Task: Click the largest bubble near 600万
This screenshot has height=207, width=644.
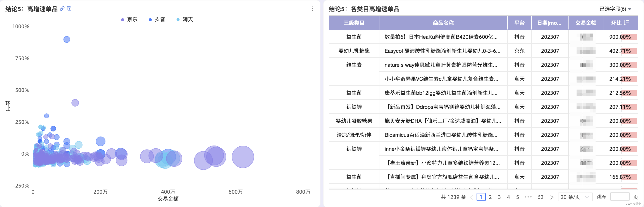Action: (x=243, y=157)
